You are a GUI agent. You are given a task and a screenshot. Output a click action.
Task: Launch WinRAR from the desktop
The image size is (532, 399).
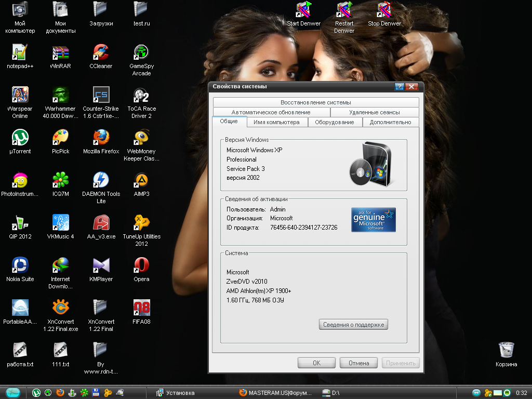pyautogui.click(x=60, y=57)
